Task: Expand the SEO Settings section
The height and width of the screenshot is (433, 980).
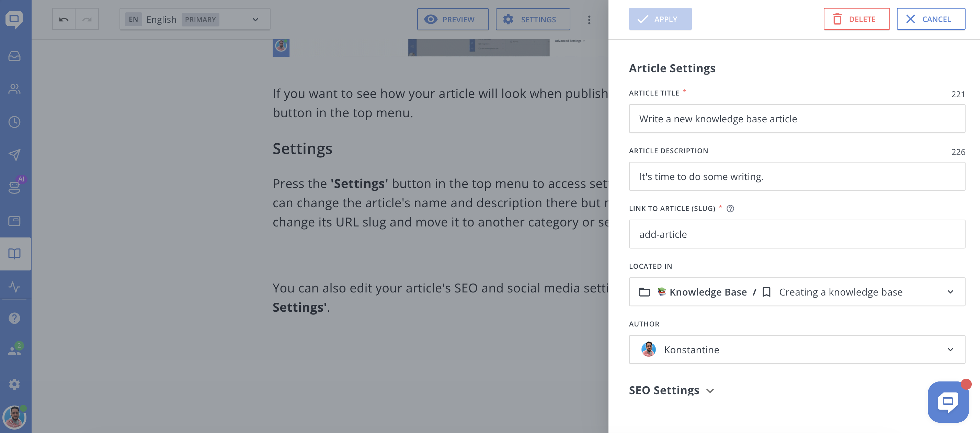Action: tap(671, 390)
